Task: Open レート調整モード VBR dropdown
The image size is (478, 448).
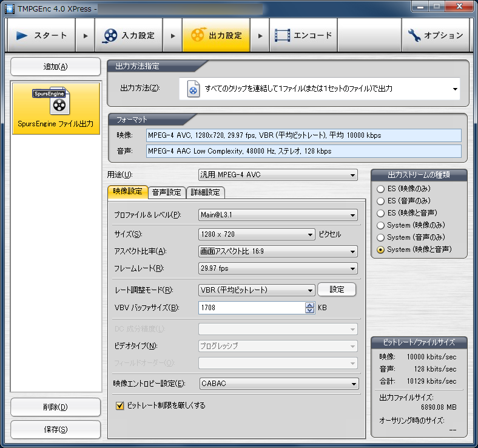Action: click(x=257, y=290)
